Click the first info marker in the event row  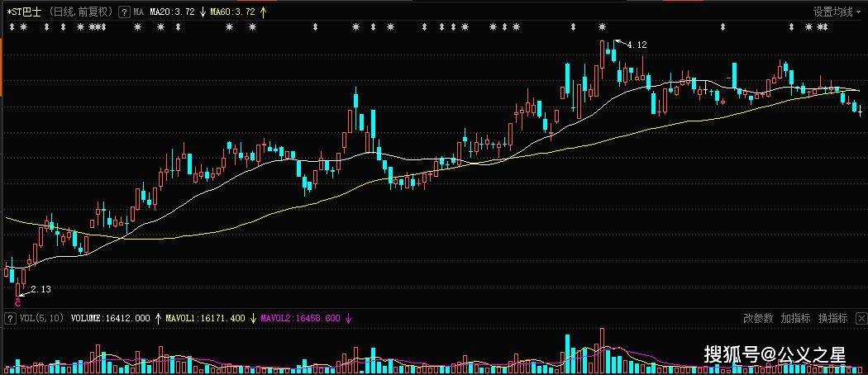11,26
